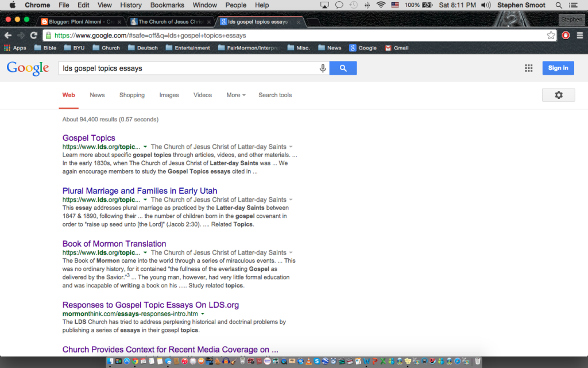
Task: Click the Bluetooth icon in menu bar
Action: (x=367, y=5)
